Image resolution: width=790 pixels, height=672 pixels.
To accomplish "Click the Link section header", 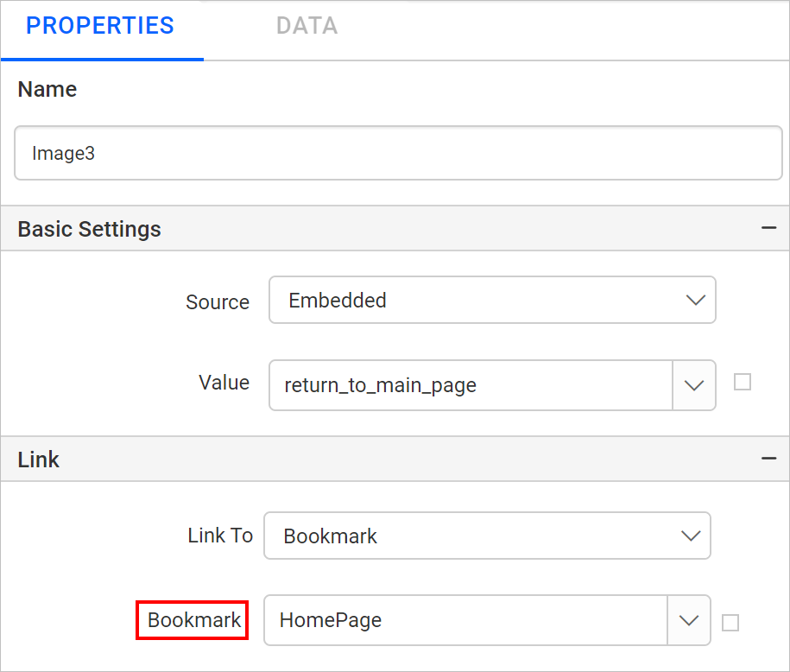I will pos(395,459).
